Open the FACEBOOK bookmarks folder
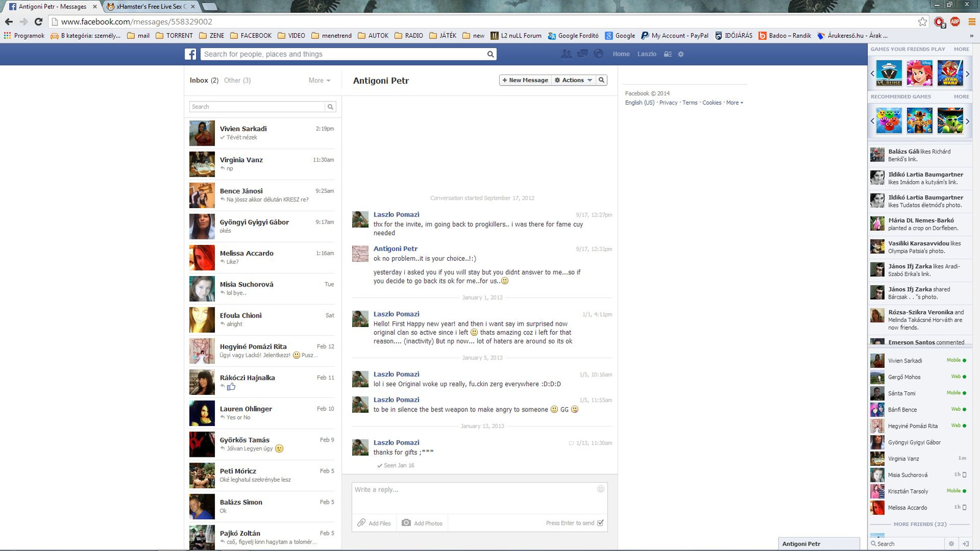Image resolution: width=980 pixels, height=551 pixels. click(x=251, y=36)
